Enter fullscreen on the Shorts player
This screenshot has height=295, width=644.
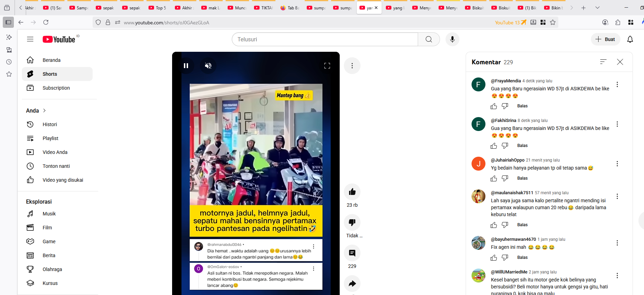coord(327,66)
